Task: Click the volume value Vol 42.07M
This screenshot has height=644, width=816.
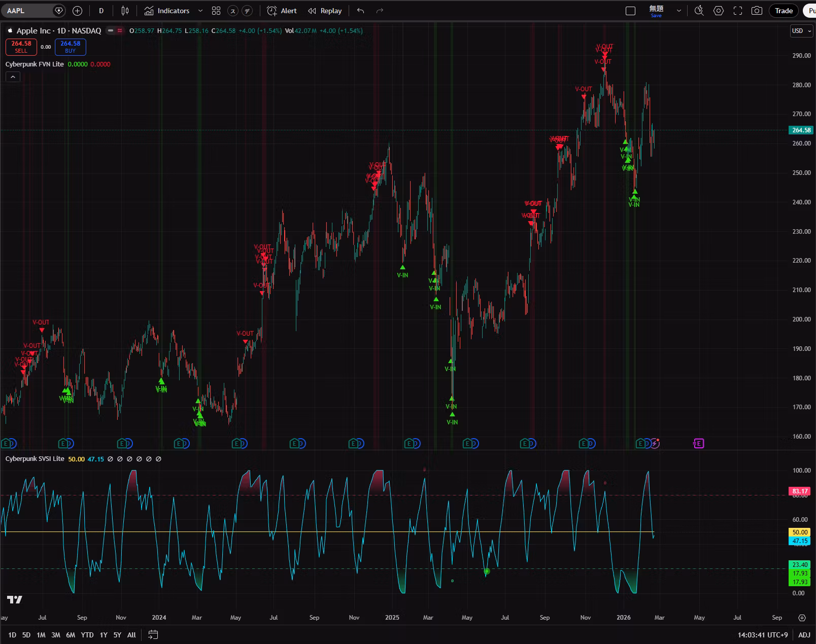Action: [301, 31]
